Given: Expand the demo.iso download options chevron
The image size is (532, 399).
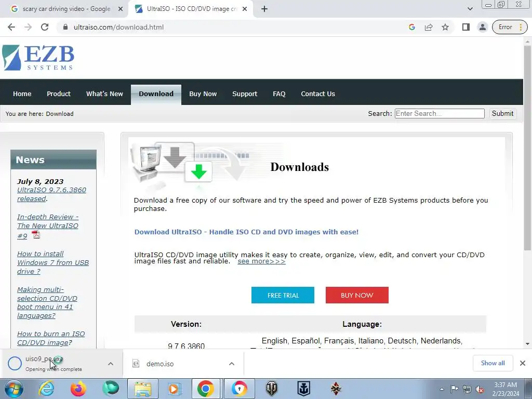Looking at the screenshot, I should [232, 364].
